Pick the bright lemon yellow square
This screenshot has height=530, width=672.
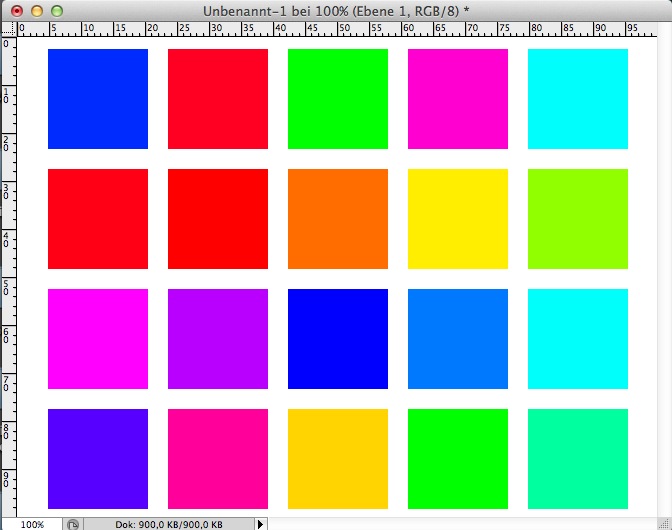tap(457, 219)
